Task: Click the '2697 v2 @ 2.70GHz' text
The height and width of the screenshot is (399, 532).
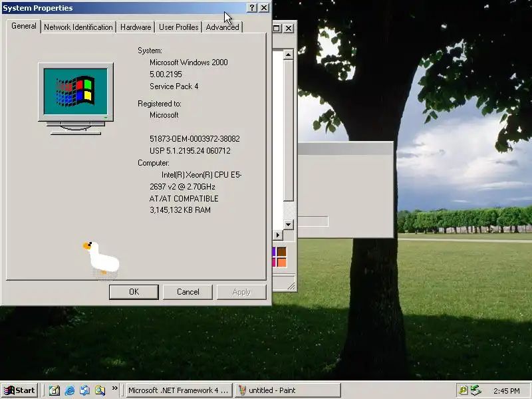Action: [x=182, y=187]
